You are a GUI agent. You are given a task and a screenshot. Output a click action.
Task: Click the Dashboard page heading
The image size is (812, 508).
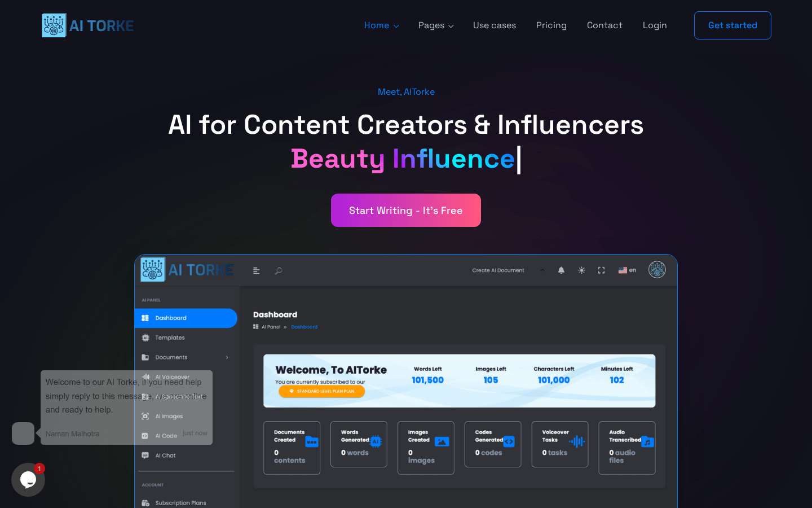pos(275,315)
